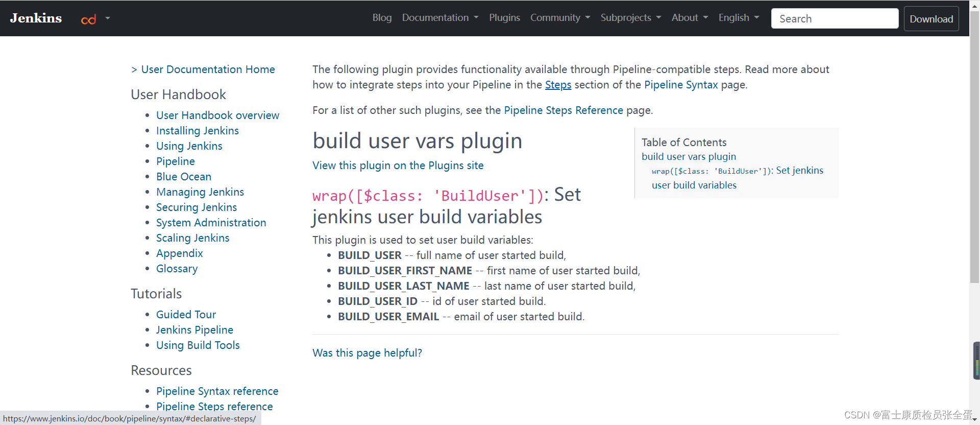Jump to BuildUser wrap entry in Table of Contents
Viewport: 980px width, 425px height.
coord(738,178)
